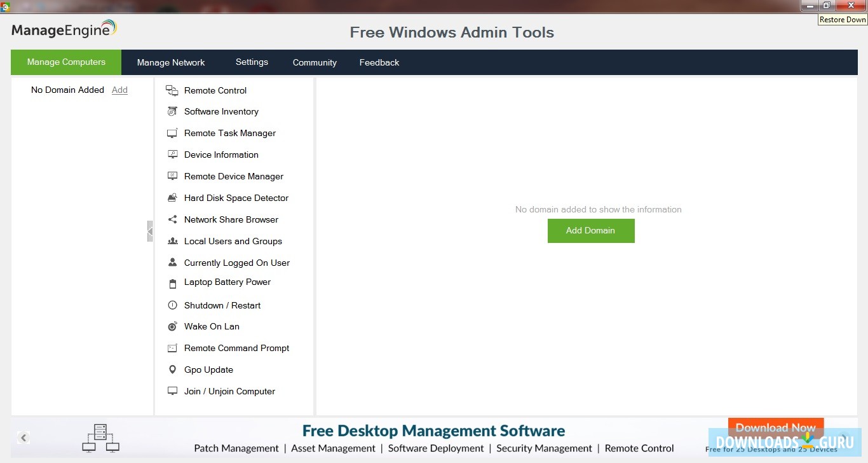Image resolution: width=868 pixels, height=463 pixels.
Task: Switch to the Manage Computers tab
Action: pyautogui.click(x=66, y=62)
